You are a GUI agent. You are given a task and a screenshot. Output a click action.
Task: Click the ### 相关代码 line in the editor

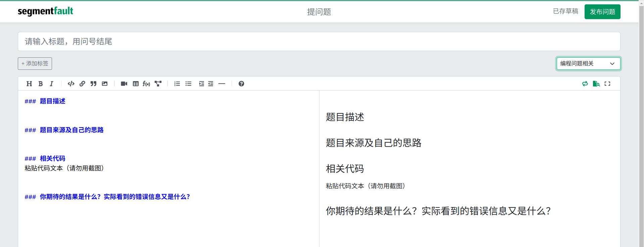(x=45, y=158)
